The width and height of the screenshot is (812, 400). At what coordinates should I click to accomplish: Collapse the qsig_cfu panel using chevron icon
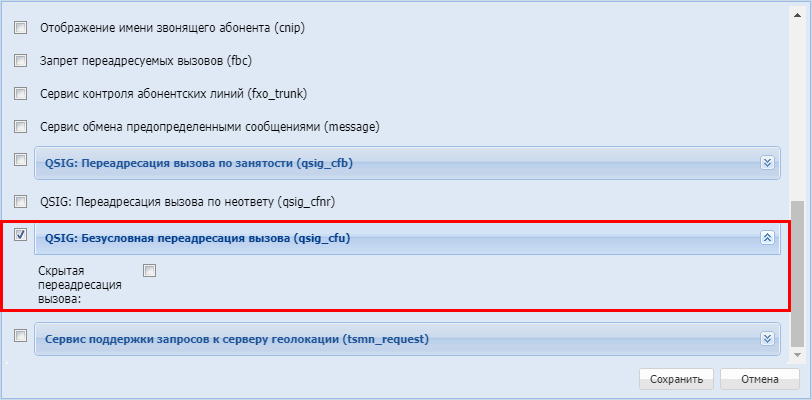[x=767, y=238]
